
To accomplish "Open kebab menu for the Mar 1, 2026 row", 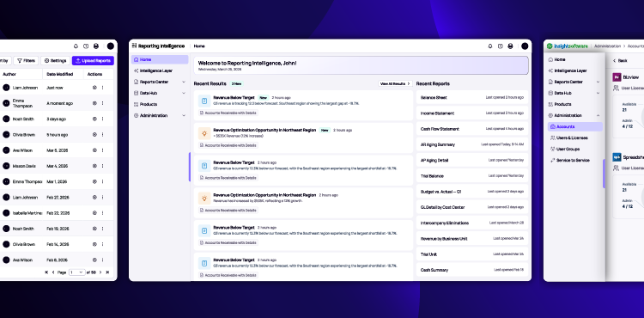I will click(103, 181).
